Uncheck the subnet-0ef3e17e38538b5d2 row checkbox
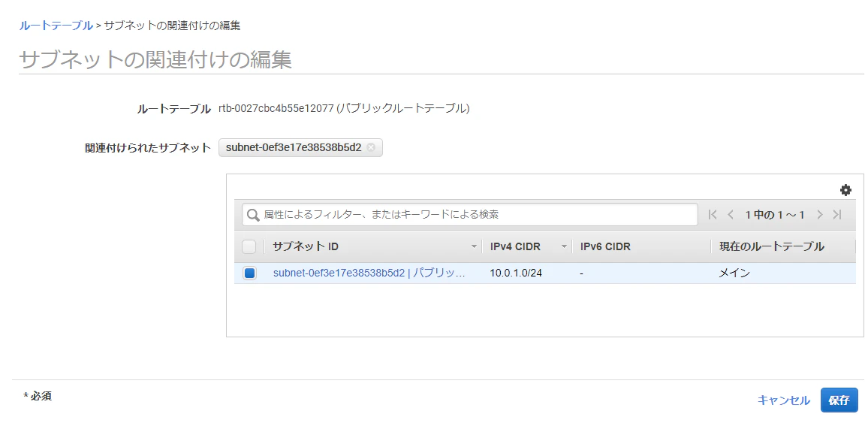This screenshot has height=438, width=868. click(249, 273)
